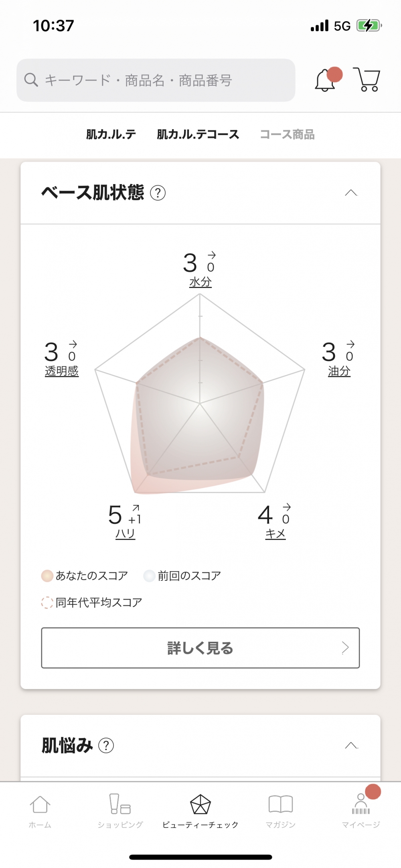This screenshot has height=868, width=401.
Task: Tap help icon beside 肌悩み
Action: click(106, 746)
